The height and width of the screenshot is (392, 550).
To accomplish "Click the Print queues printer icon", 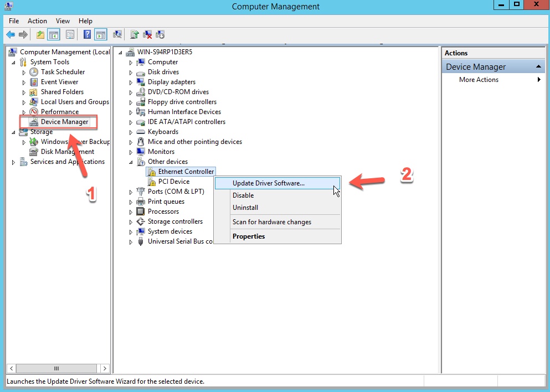I will (141, 202).
